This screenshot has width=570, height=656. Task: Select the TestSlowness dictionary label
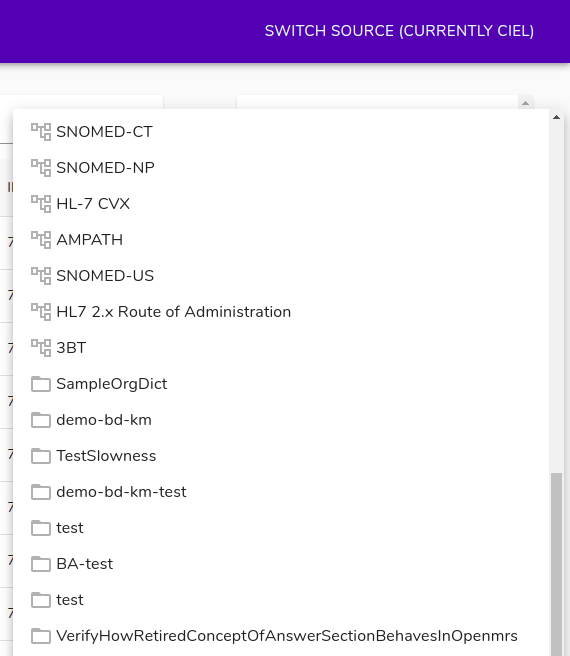pyautogui.click(x=106, y=456)
